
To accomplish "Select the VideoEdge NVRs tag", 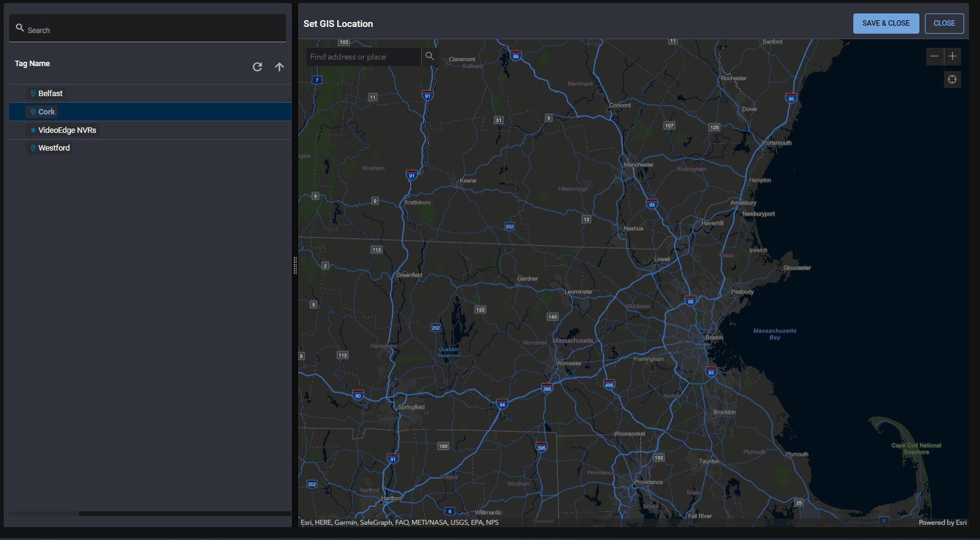I will 67,130.
